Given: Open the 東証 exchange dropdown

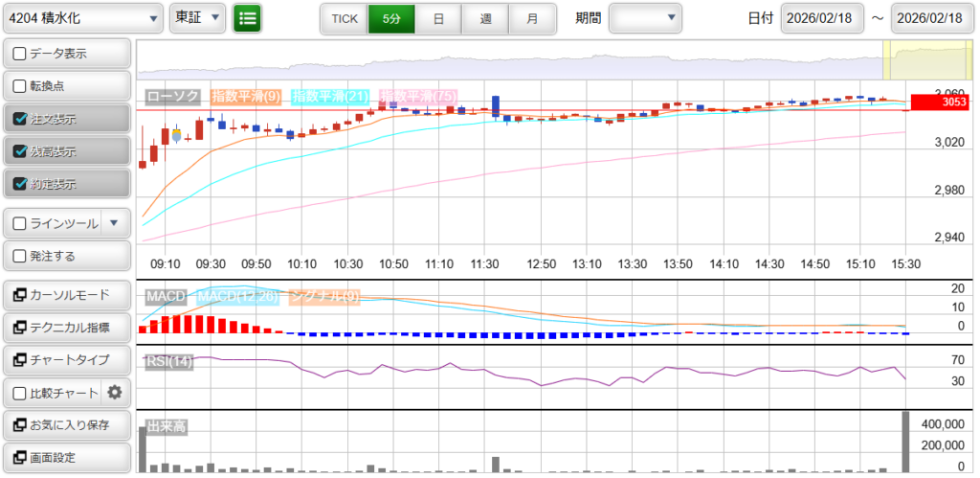Looking at the screenshot, I should point(197,17).
